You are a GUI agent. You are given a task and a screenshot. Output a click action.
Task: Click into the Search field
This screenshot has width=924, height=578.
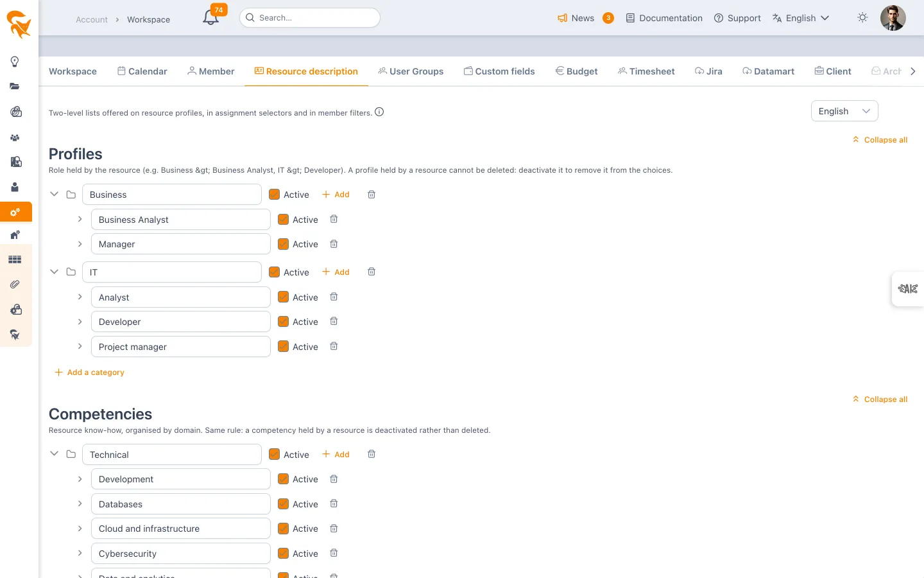(x=310, y=18)
